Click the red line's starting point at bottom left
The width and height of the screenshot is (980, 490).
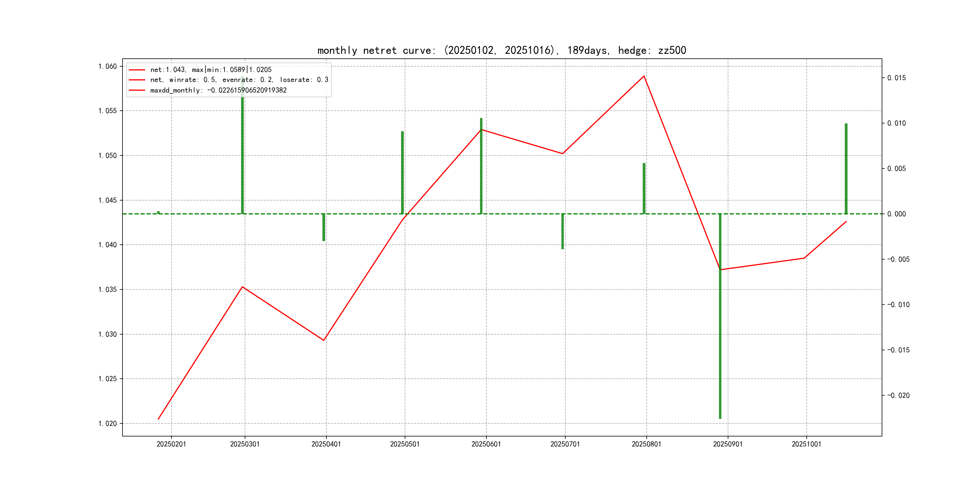click(x=158, y=419)
